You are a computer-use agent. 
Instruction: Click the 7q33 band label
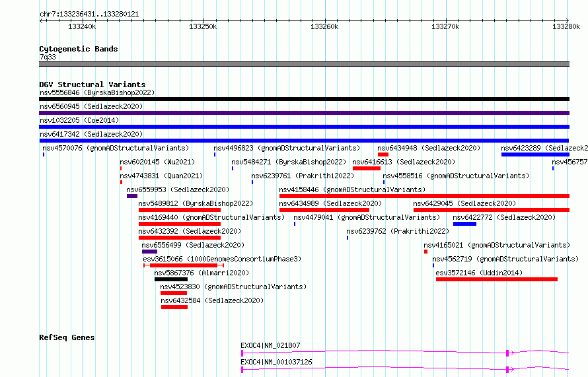[x=48, y=57]
